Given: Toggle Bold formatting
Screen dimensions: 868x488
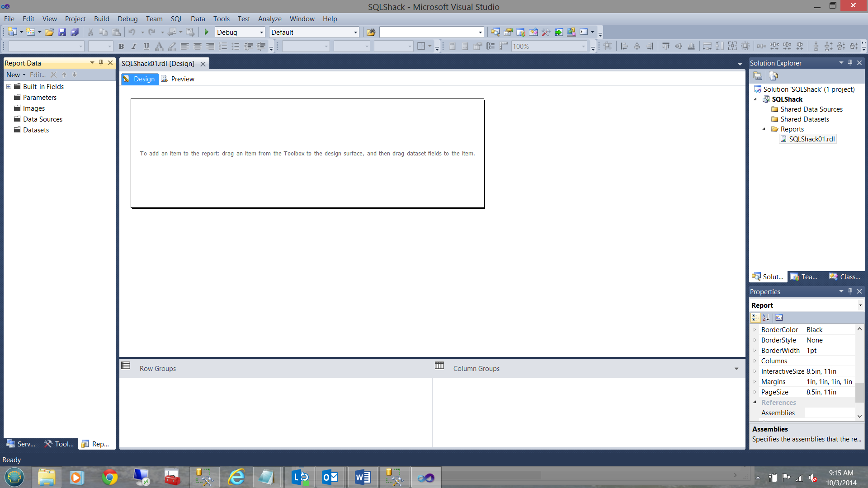Looking at the screenshot, I should coord(121,46).
